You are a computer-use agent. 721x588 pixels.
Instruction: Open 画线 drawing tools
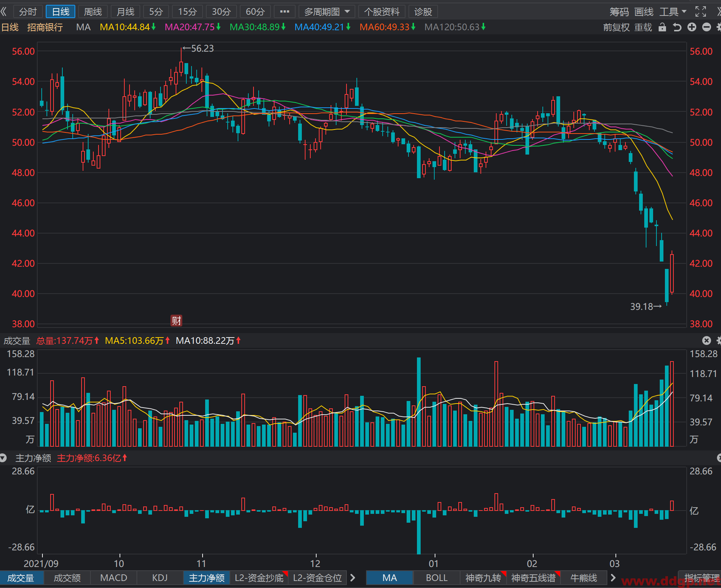(644, 12)
